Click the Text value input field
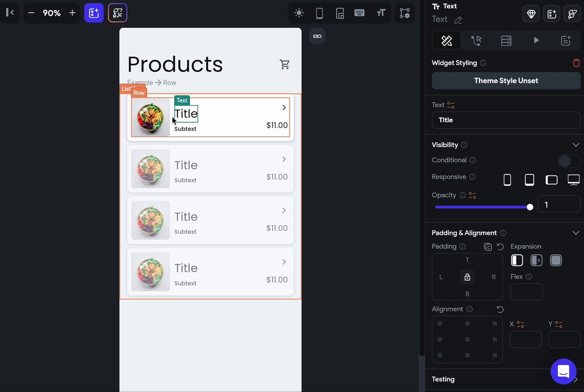This screenshot has width=584, height=392. pyautogui.click(x=506, y=120)
